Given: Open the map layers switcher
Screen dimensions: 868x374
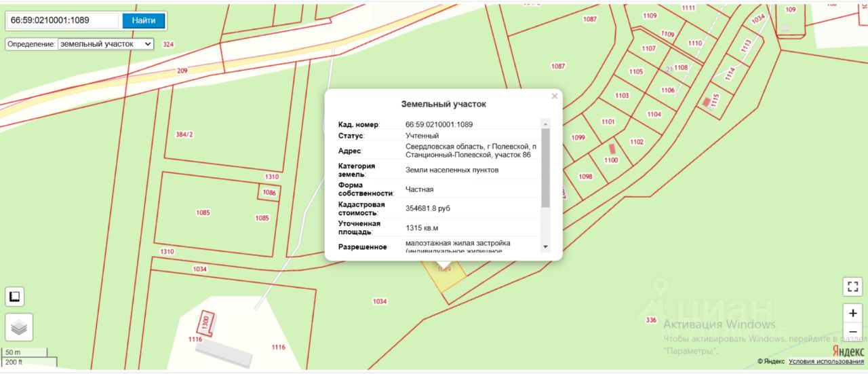Looking at the screenshot, I should pyautogui.click(x=19, y=327).
